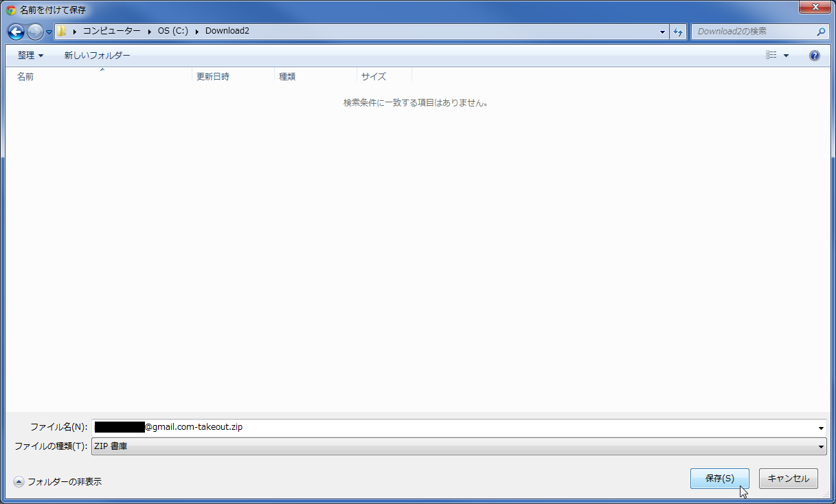Click the folder icon in address bar
The width and height of the screenshot is (836, 504).
click(62, 32)
